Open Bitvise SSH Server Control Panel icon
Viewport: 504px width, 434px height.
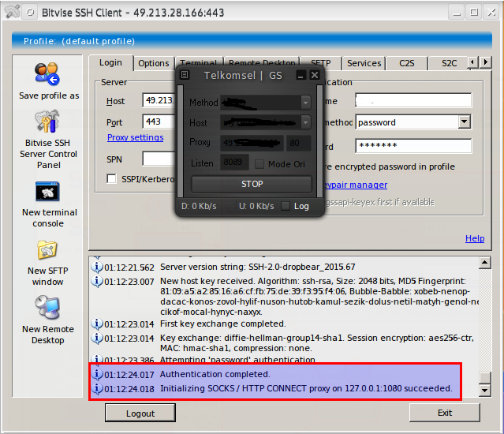point(47,122)
